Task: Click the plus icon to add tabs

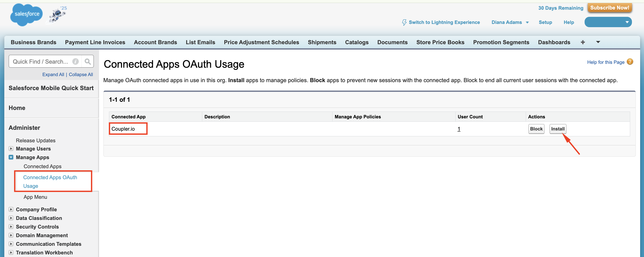Action: [583, 42]
